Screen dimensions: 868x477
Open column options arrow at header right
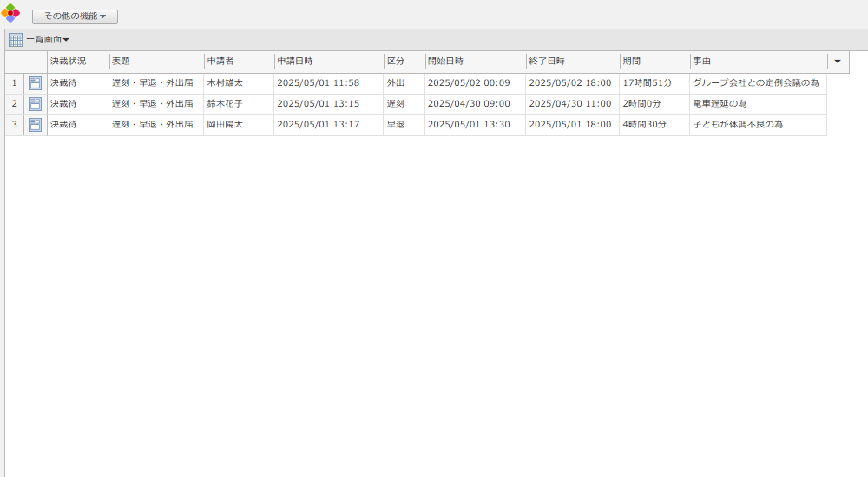[x=837, y=62]
